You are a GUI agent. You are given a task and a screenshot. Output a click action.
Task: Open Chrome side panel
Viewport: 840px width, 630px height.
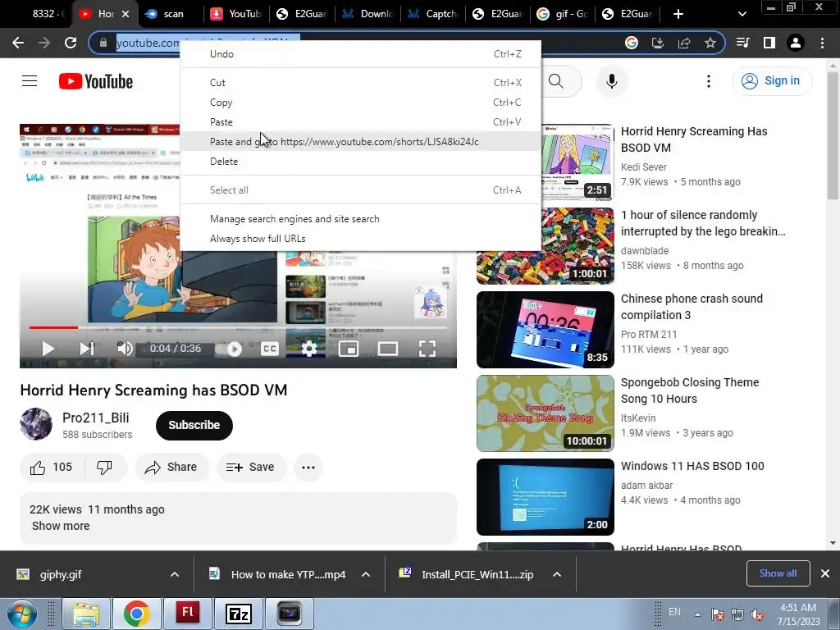(769, 43)
